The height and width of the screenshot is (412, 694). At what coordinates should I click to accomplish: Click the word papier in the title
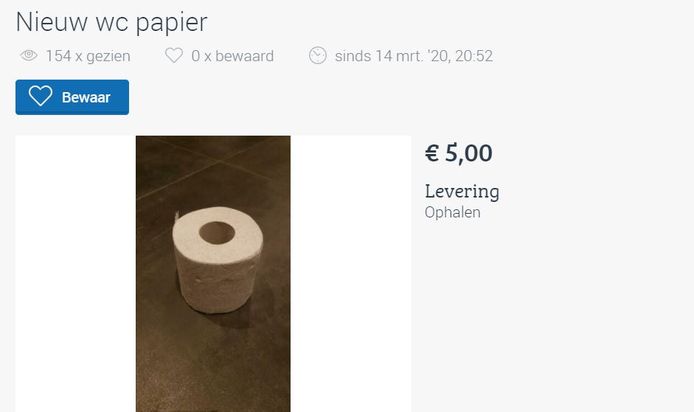coord(171,23)
